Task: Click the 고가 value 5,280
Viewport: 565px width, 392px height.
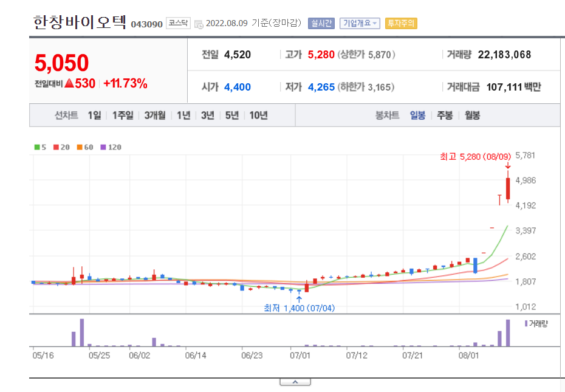Action: [321, 55]
